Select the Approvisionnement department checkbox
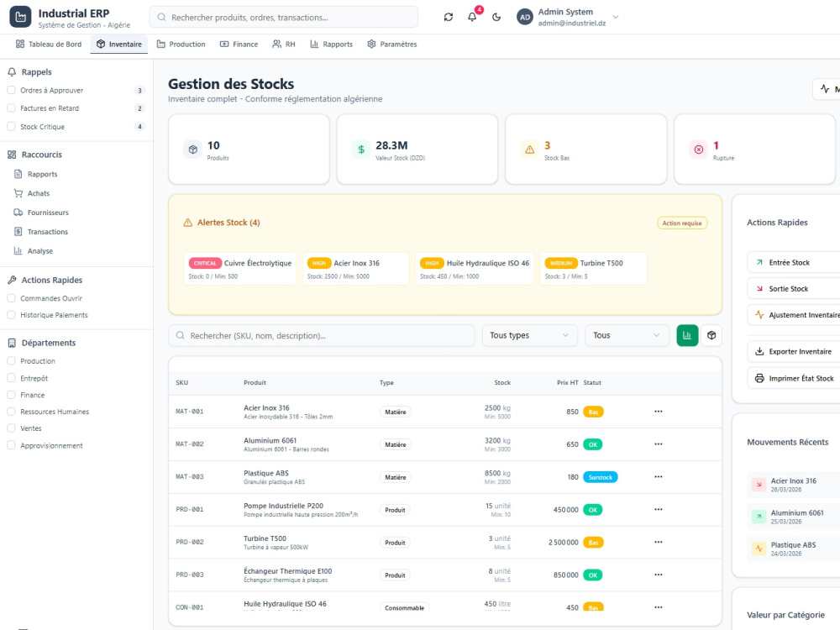Image resolution: width=840 pixels, height=630 pixels. click(11, 445)
